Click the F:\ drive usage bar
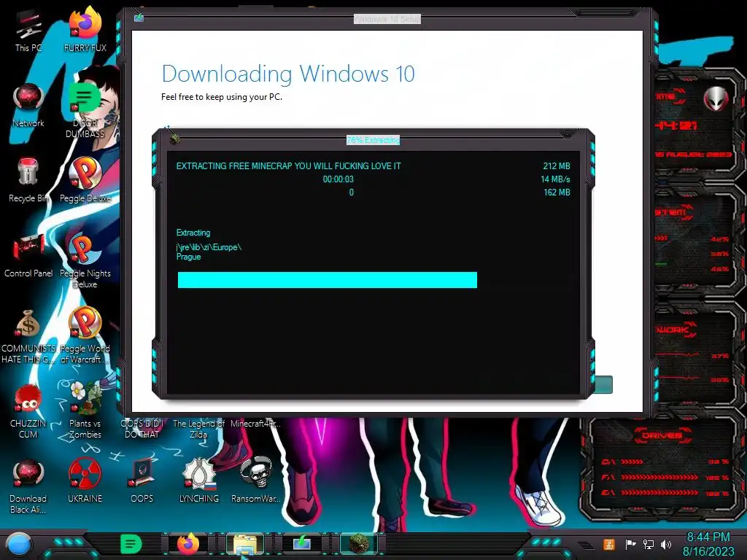Screen dimensions: 747x560 (x=659, y=477)
